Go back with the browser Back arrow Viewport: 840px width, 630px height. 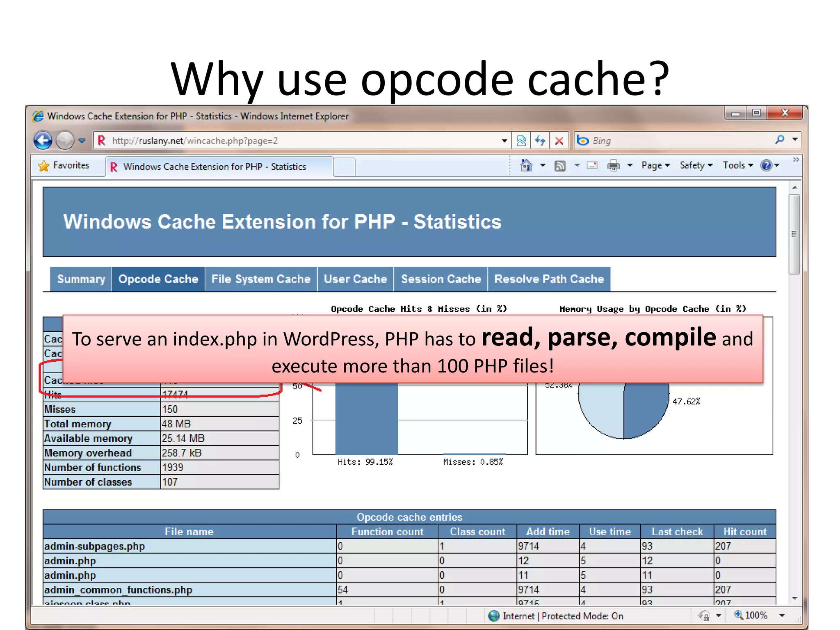pyautogui.click(x=43, y=141)
